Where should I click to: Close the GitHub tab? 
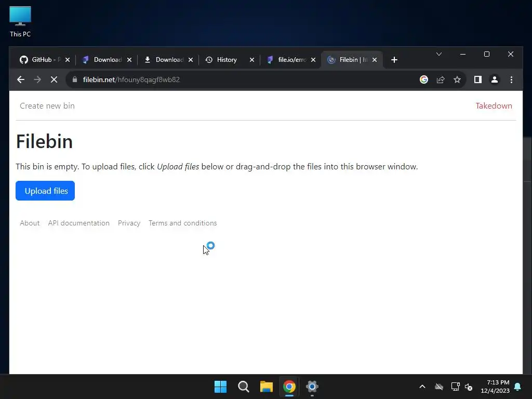(x=68, y=60)
